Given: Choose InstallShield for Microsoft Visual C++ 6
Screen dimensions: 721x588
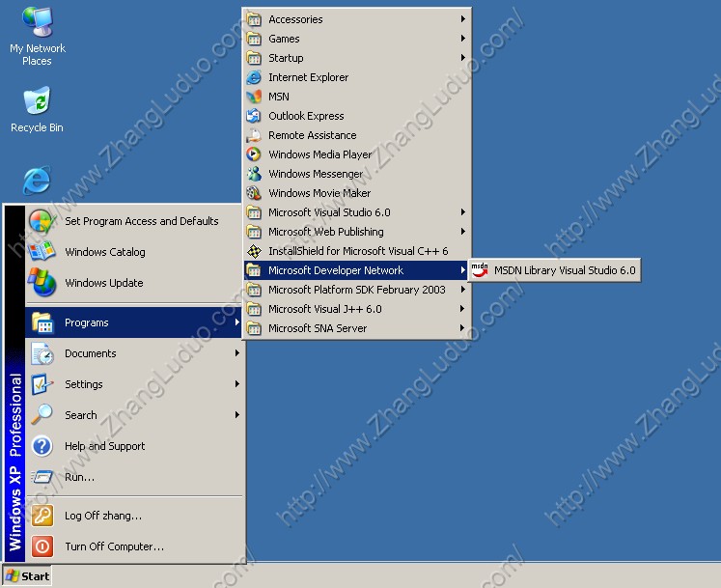Looking at the screenshot, I should click(x=356, y=251).
